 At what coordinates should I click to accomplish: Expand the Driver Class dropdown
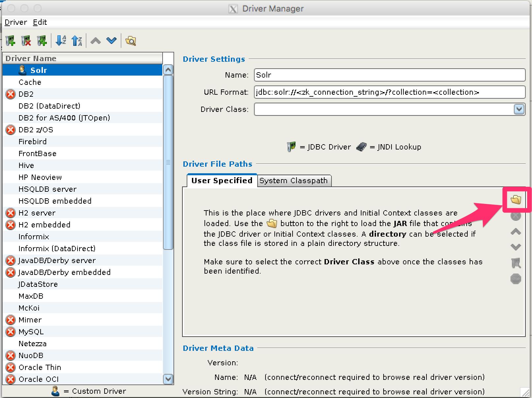(x=519, y=109)
